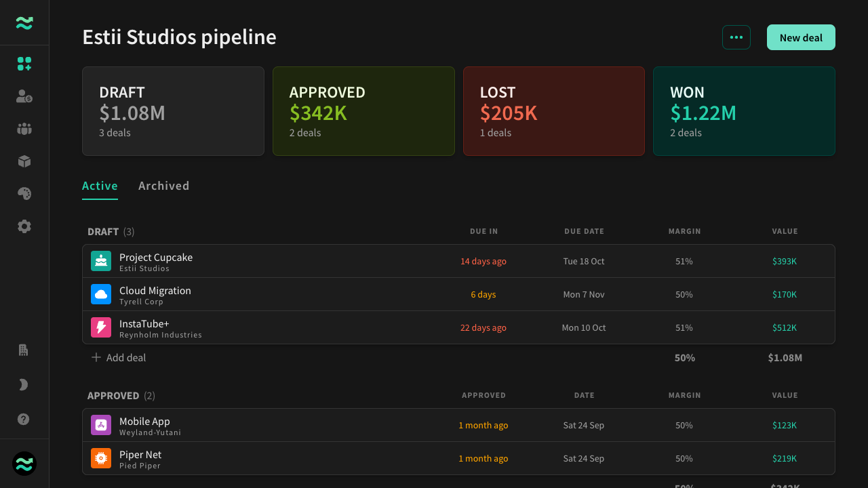Click the APPROVED (2) section heading
868x488 pixels.
click(121, 396)
